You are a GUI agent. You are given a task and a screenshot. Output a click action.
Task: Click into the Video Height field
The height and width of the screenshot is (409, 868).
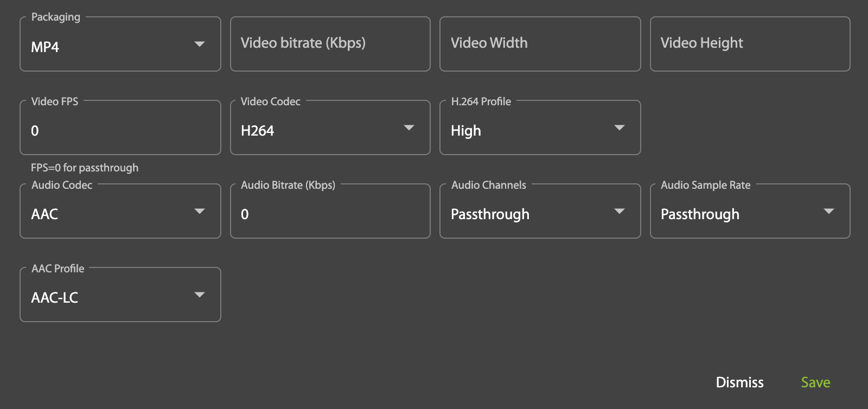[750, 44]
